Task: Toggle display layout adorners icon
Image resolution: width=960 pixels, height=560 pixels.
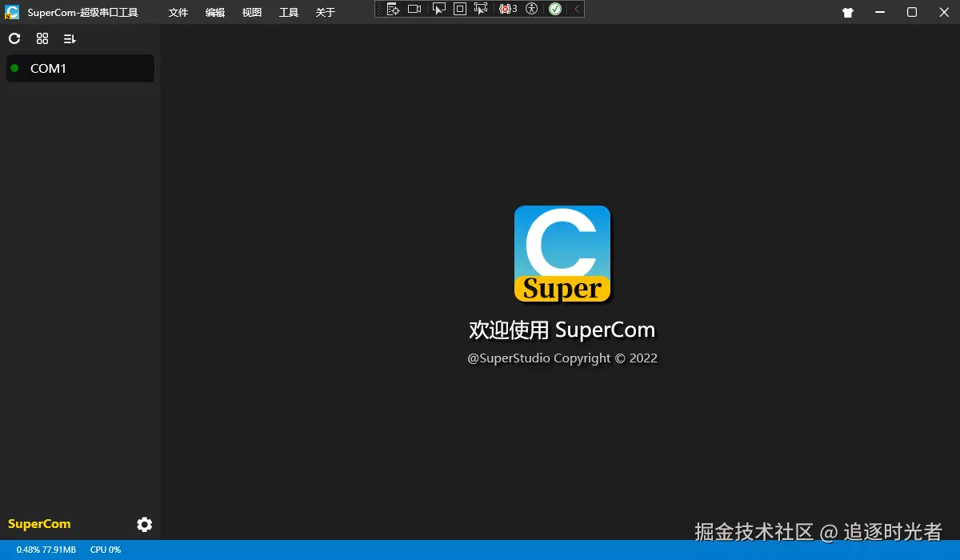Action: (460, 9)
